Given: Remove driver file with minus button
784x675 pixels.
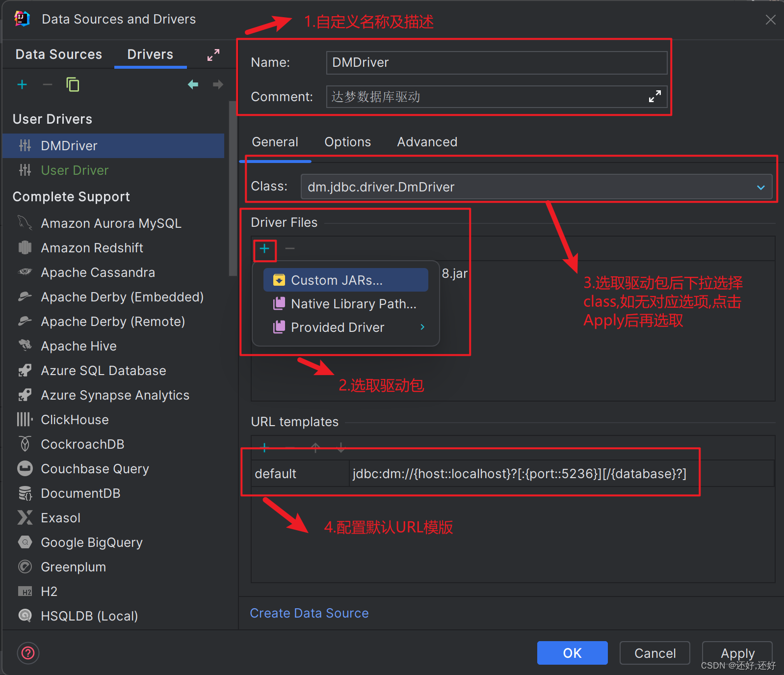Looking at the screenshot, I should 290,249.
